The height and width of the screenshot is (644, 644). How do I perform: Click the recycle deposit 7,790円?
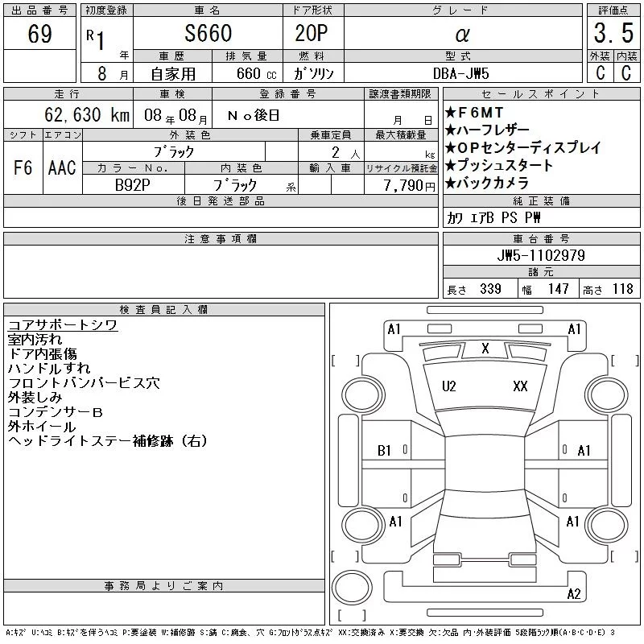409,186
